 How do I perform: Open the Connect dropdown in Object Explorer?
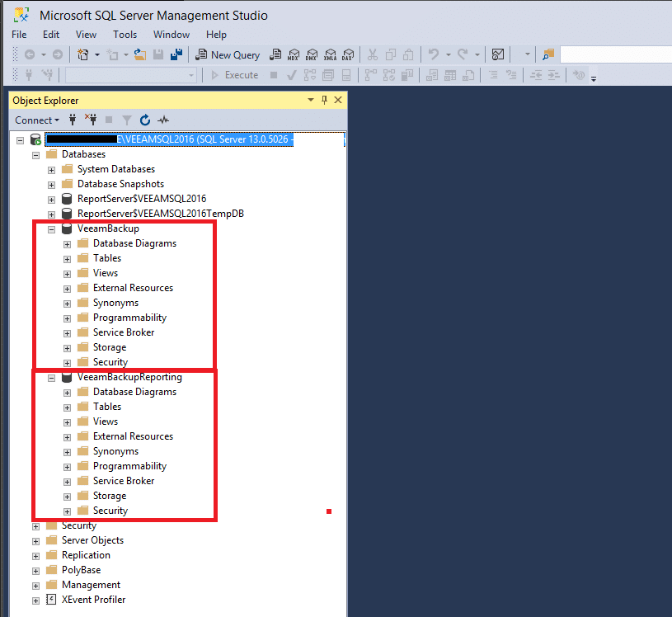[x=37, y=120]
